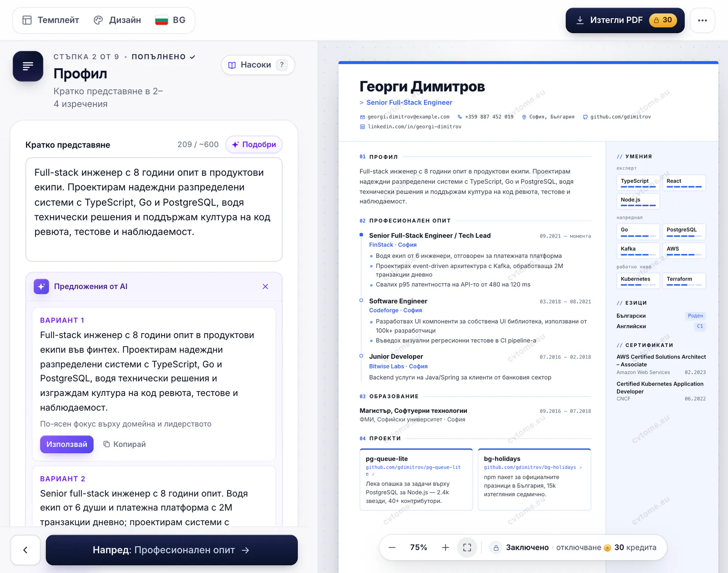Click the credits badge showing 30

coord(663,20)
